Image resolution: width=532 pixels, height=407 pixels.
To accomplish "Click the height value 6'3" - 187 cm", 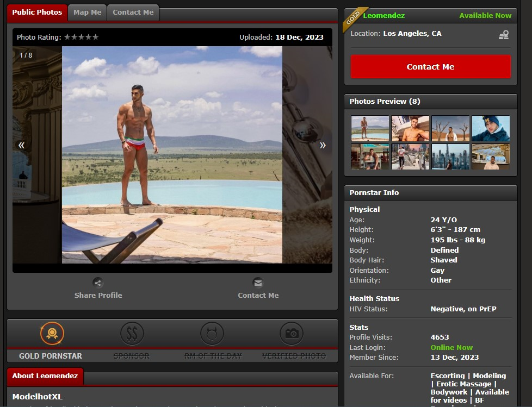I will tap(455, 229).
